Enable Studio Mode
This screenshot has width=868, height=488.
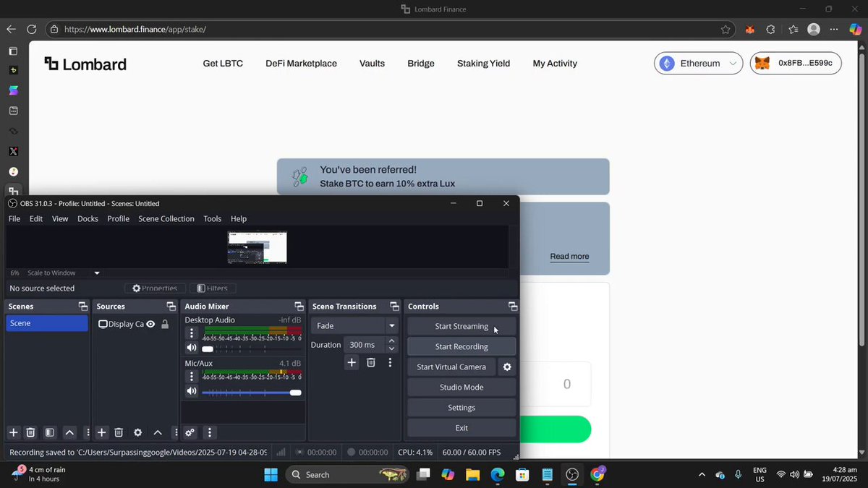pos(461,387)
